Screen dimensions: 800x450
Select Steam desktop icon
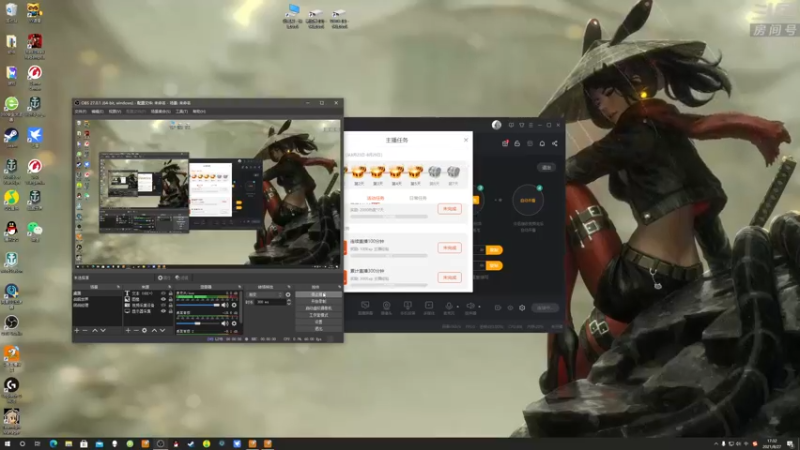pyautogui.click(x=11, y=136)
